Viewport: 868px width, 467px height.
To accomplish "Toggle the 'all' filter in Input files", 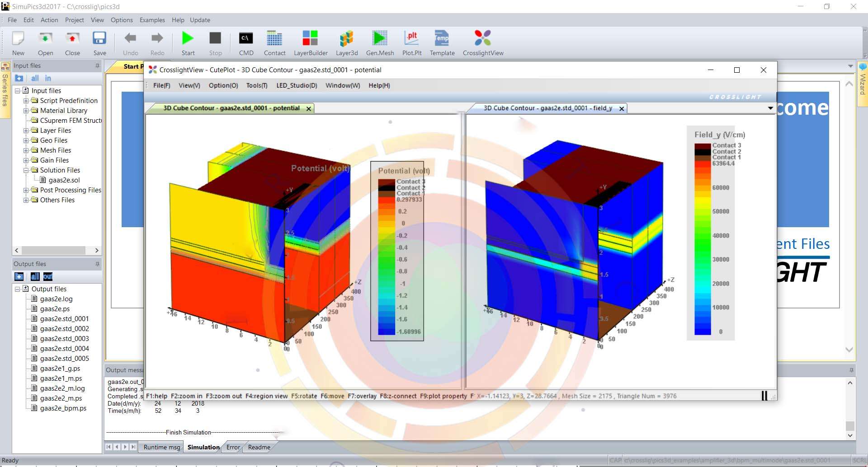I will [35, 78].
